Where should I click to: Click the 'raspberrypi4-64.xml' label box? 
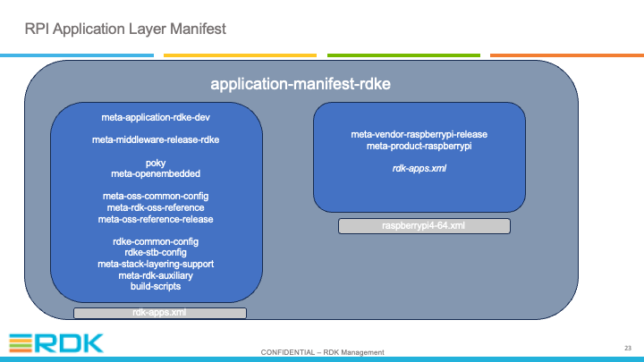coord(424,226)
